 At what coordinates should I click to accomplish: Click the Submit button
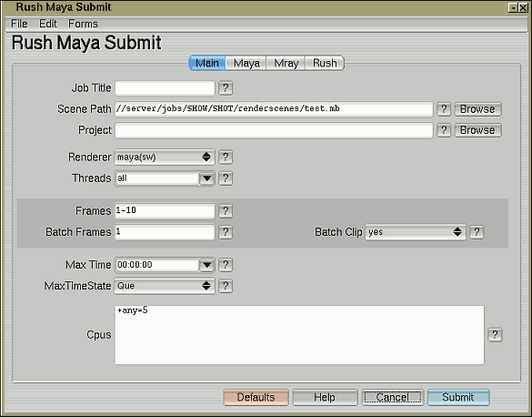click(x=458, y=397)
